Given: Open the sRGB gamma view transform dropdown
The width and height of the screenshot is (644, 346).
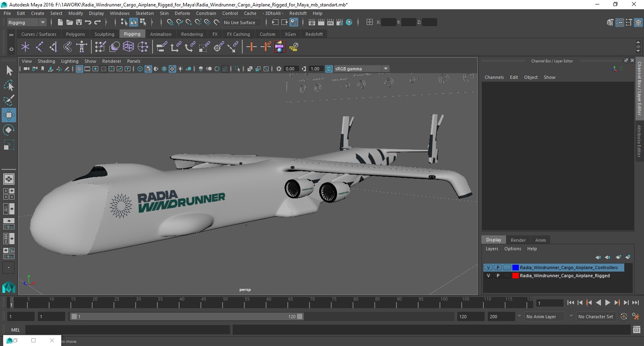Looking at the screenshot, I should pyautogui.click(x=386, y=69).
